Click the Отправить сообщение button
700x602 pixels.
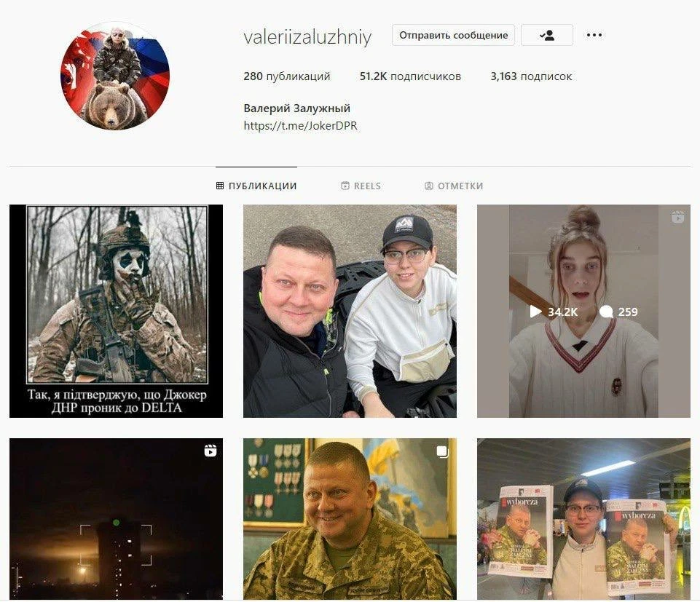click(x=454, y=35)
